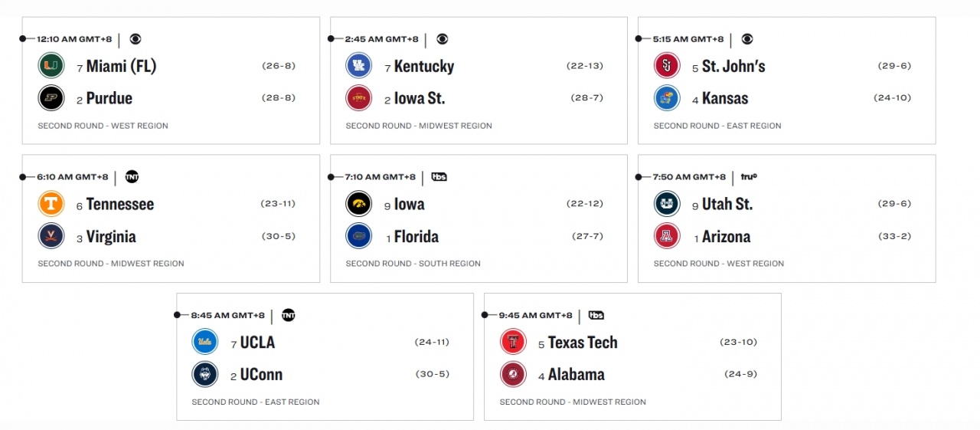Click the truTV icon on Utah St.-Arizona game
The width and height of the screenshot is (980, 430).
pos(749,177)
